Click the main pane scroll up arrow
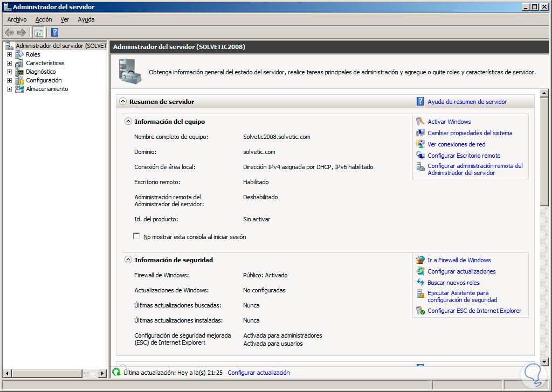 [x=544, y=93]
